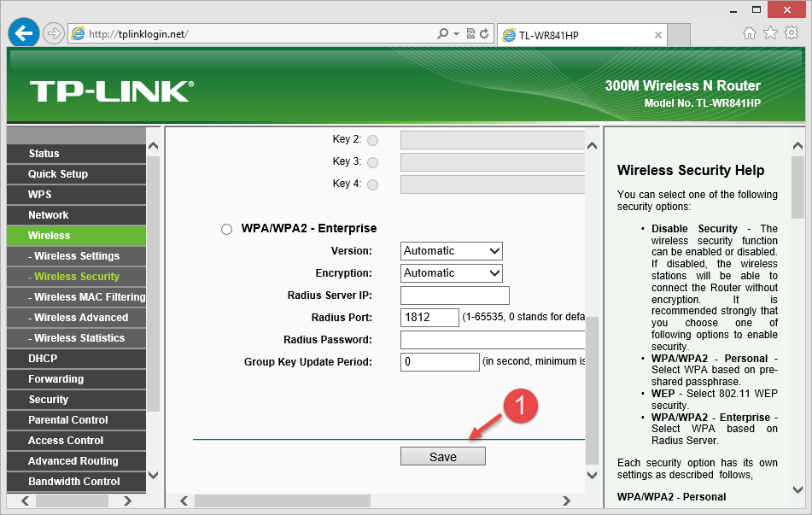Minimize the browser window
The image size is (812, 515).
(733, 10)
